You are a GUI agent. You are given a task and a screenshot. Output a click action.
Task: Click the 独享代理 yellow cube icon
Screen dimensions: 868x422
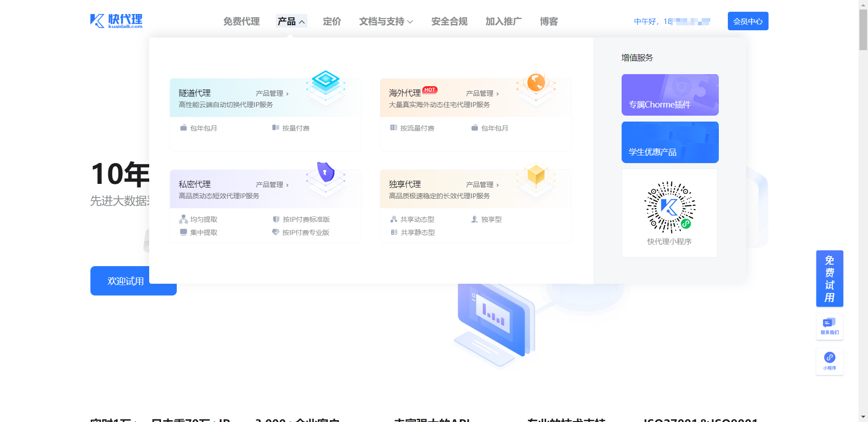[x=536, y=175]
